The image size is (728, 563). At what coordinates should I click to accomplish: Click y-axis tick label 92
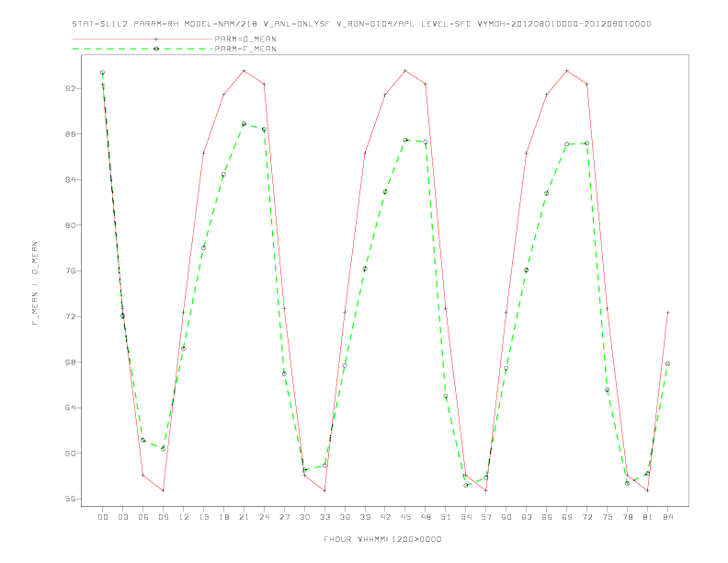(71, 88)
